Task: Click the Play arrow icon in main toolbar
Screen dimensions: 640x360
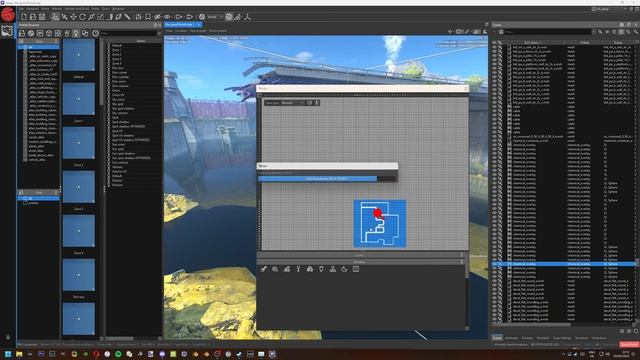Action: coord(179,17)
